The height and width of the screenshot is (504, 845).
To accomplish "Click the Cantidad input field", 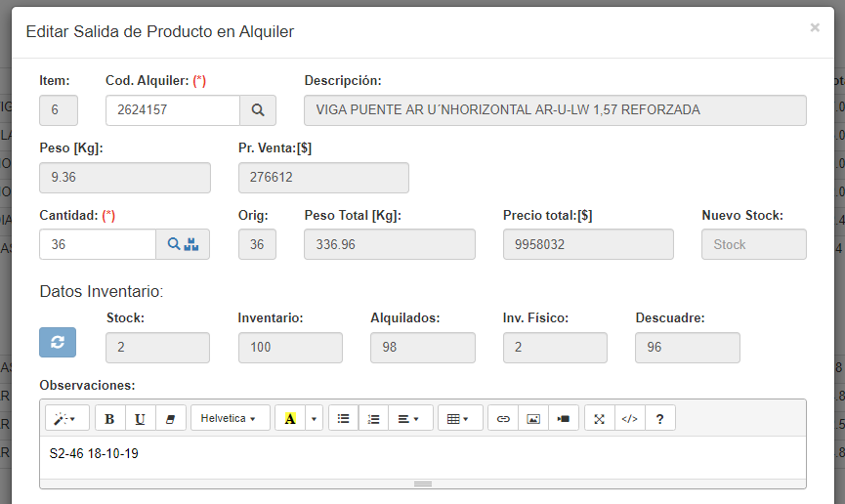I will (98, 244).
